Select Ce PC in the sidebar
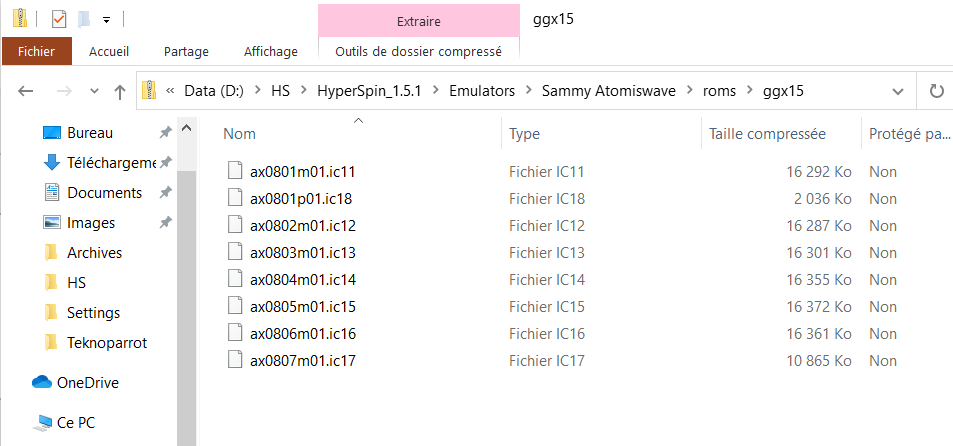953x446 pixels. pos(75,422)
